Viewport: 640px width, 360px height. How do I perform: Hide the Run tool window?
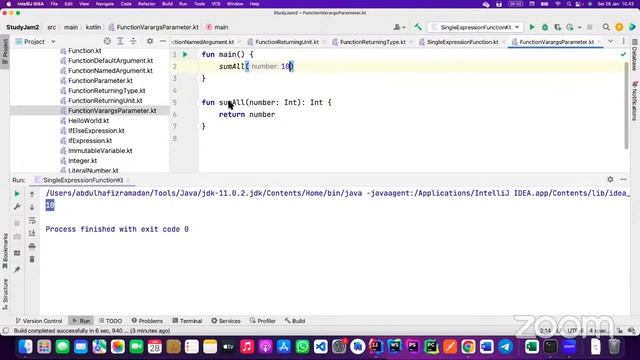[x=623, y=180]
